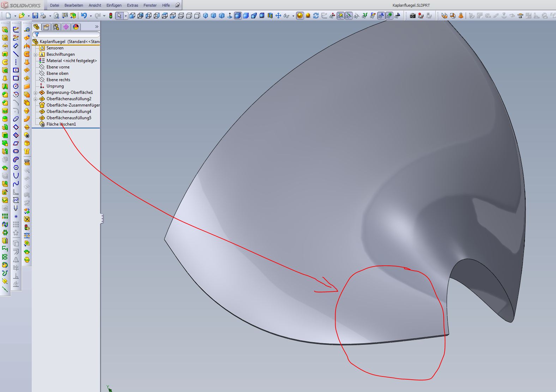The image size is (556, 392).
Task: Select the Circle sketch tool
Action: pyautogui.click(x=16, y=86)
